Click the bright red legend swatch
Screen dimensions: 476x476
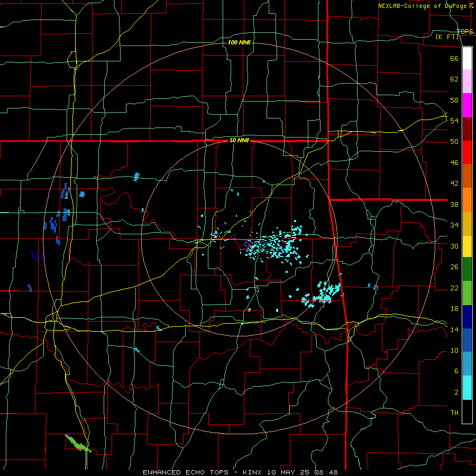click(467, 152)
